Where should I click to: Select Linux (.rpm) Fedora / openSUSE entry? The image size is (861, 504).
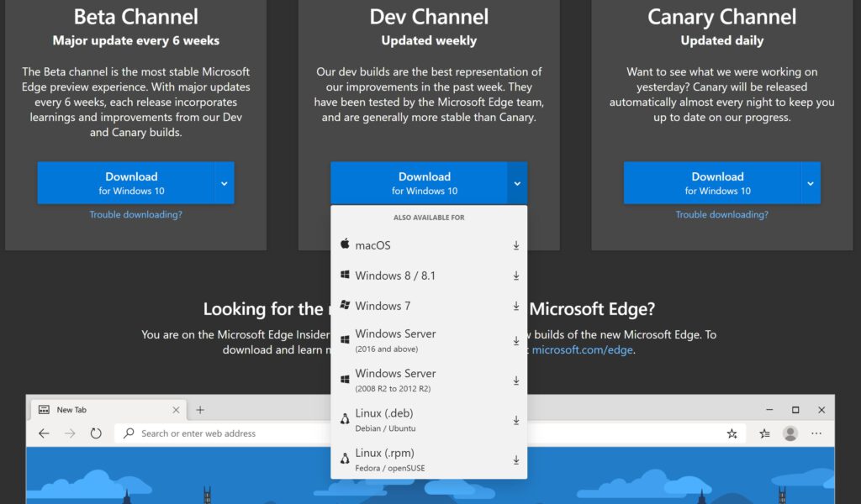coord(429,460)
